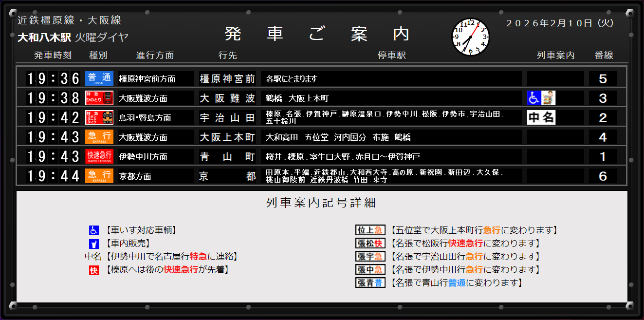
Task: Select the 大和八木駅 station name
Action: click(x=44, y=37)
